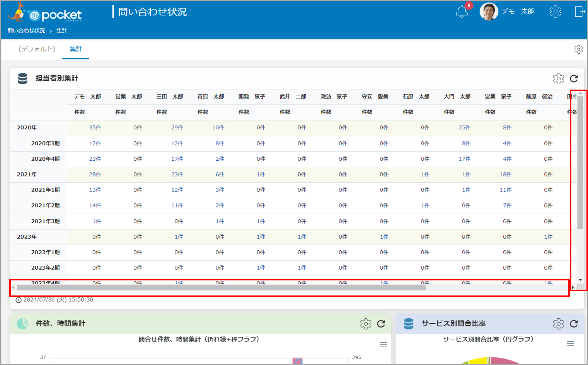Refresh the サービス別問合比率 panel

click(574, 324)
